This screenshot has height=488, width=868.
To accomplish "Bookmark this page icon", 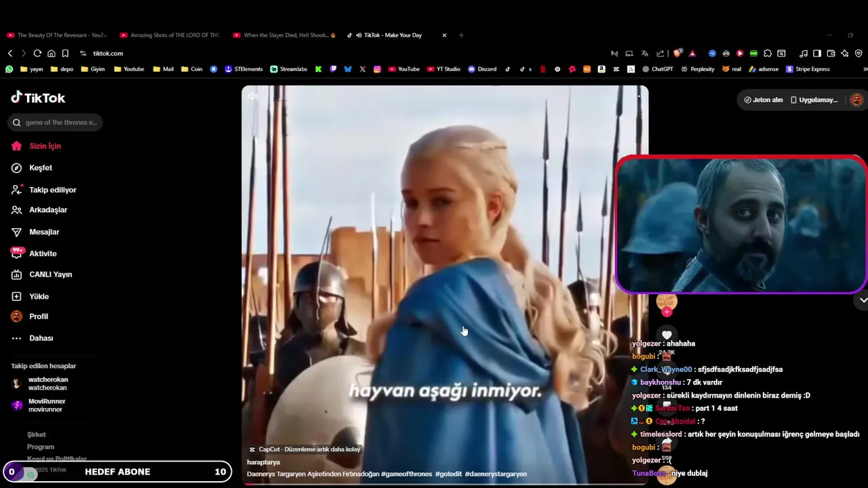I will 65,53.
